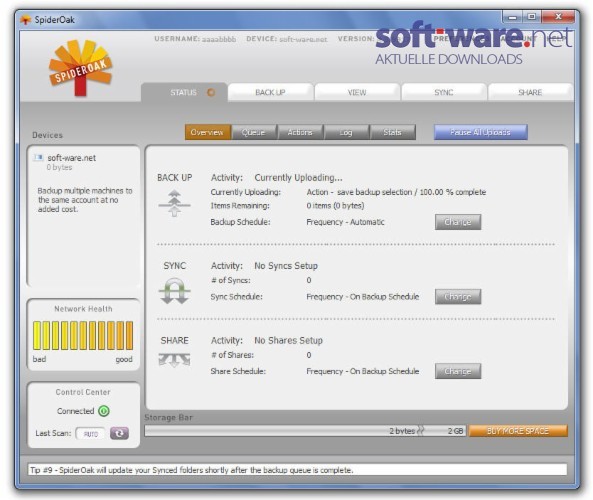Screen dimensions: 593x500
Task: Click 'Frequency - Automatic' backup schedule value
Action: pos(345,222)
